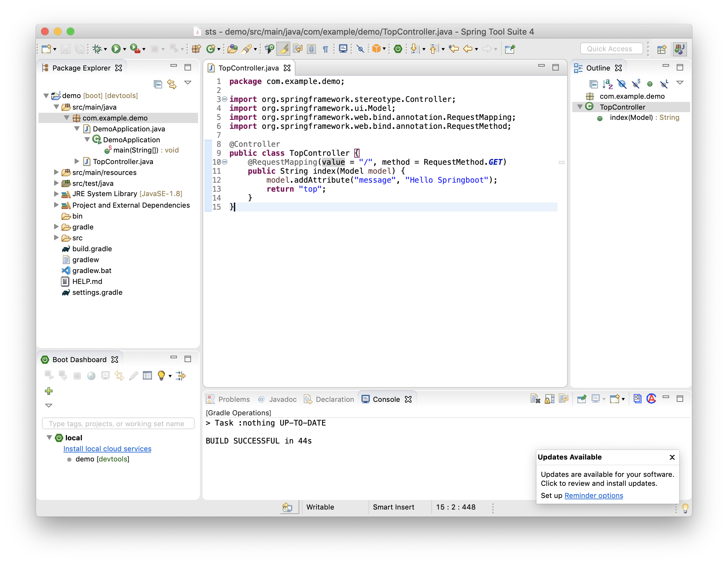Collapse the demo project tree node
728x564 pixels.
(46, 96)
